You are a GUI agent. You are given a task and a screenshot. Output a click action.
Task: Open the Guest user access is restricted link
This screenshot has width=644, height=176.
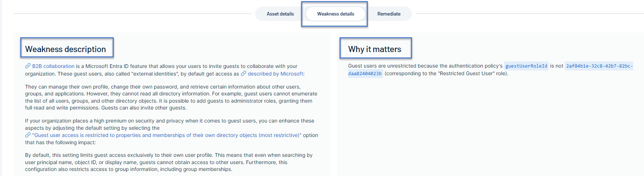click(x=167, y=135)
